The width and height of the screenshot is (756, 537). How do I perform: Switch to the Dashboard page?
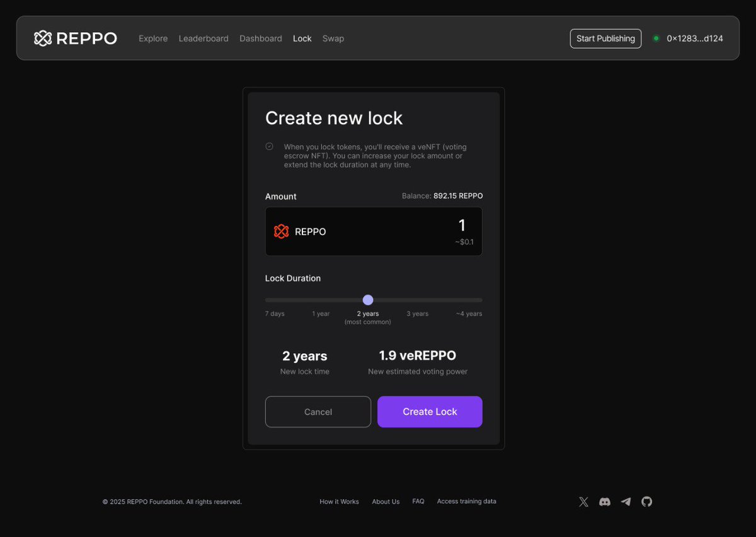tap(261, 38)
